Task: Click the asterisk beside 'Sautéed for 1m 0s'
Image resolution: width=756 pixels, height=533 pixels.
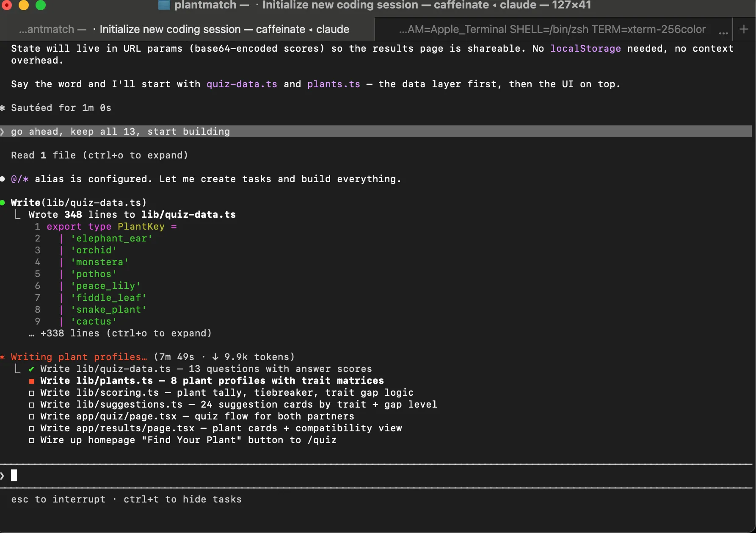Action: 3,108
